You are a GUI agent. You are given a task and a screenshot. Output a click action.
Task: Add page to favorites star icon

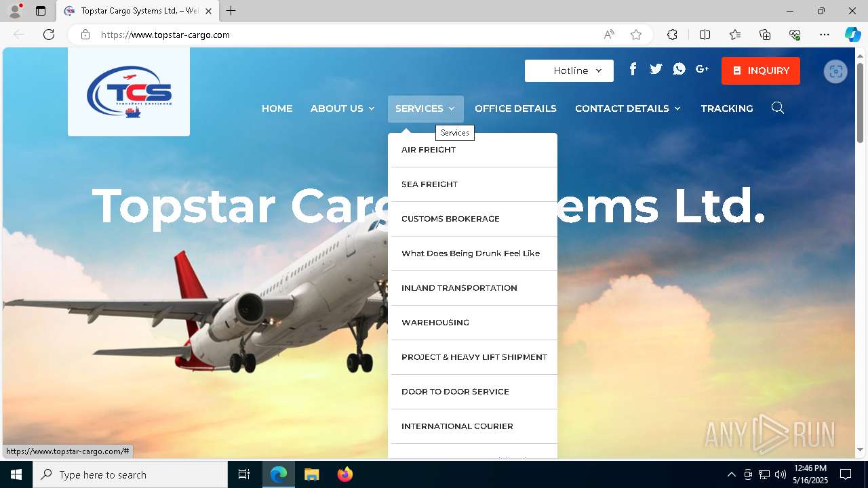(x=636, y=35)
